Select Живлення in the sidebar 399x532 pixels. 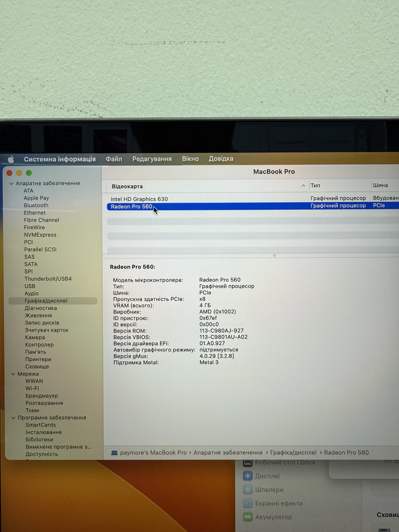[x=38, y=315]
